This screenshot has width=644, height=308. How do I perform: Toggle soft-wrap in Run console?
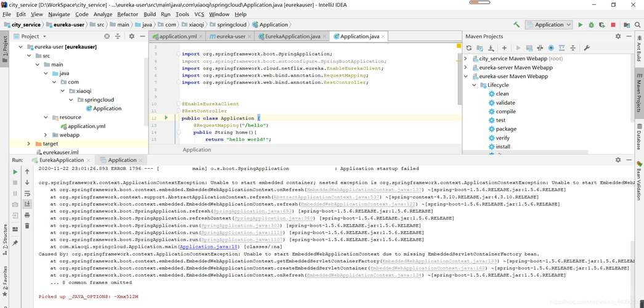27,193
